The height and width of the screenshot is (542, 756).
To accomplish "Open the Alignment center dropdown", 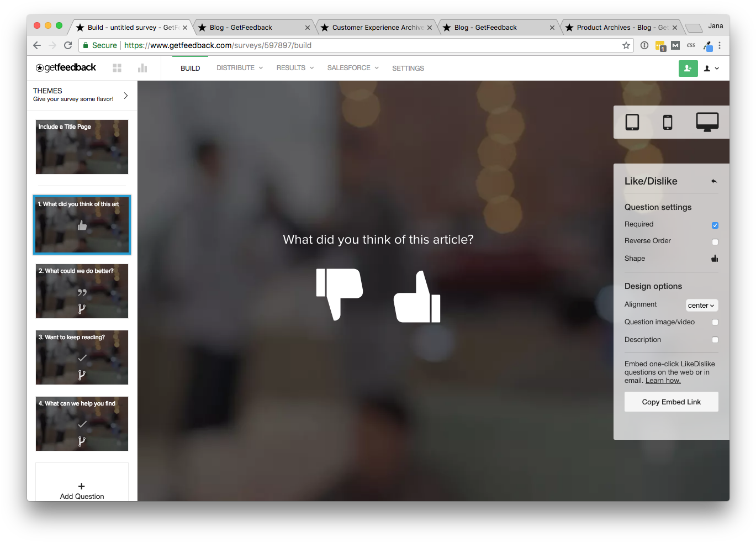I will [701, 306].
